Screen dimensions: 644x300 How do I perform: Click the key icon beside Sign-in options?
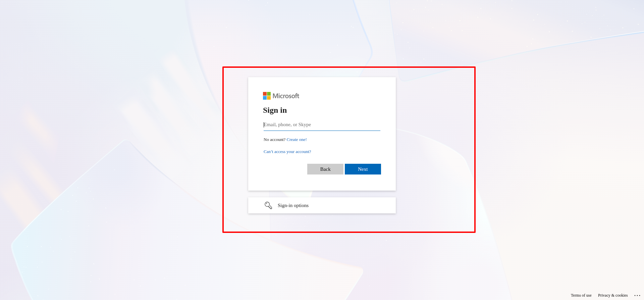(268, 205)
